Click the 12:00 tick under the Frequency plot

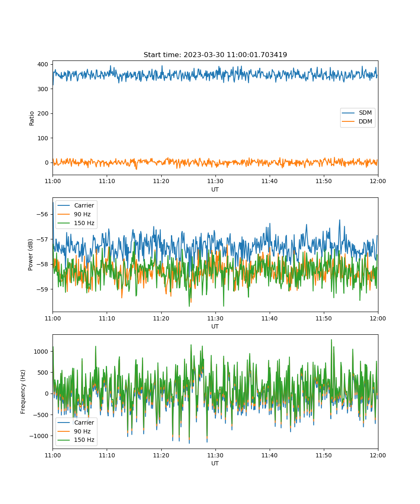pyautogui.click(x=378, y=455)
